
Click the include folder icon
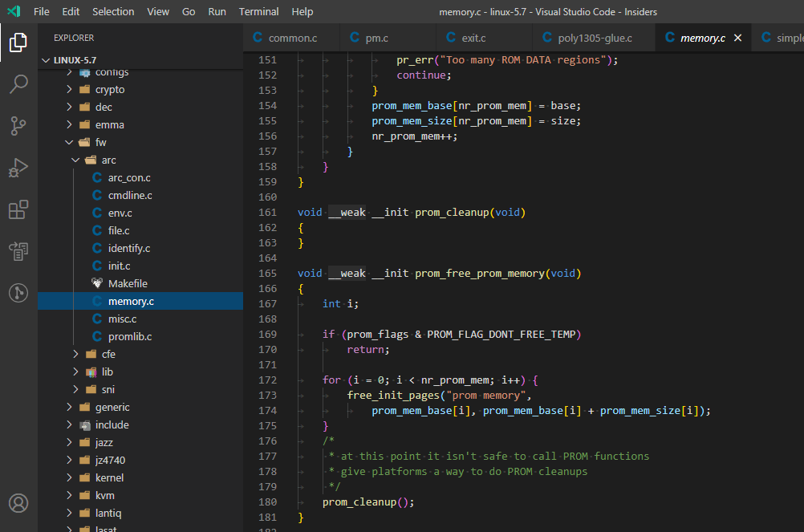[x=84, y=425]
